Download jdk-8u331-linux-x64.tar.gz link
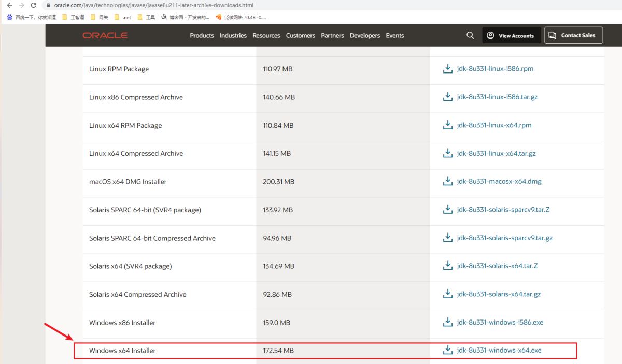Screen dimensions: 622x364 [x=496, y=154]
